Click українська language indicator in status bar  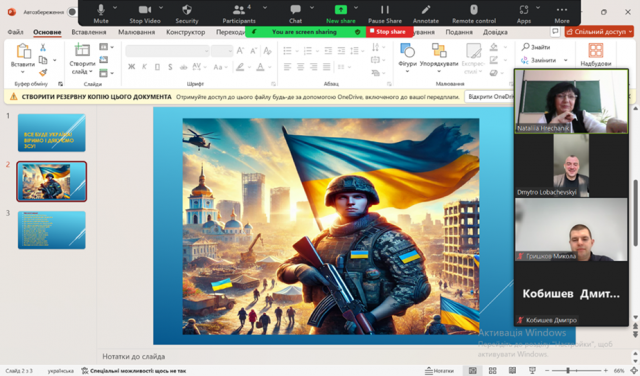click(x=60, y=371)
